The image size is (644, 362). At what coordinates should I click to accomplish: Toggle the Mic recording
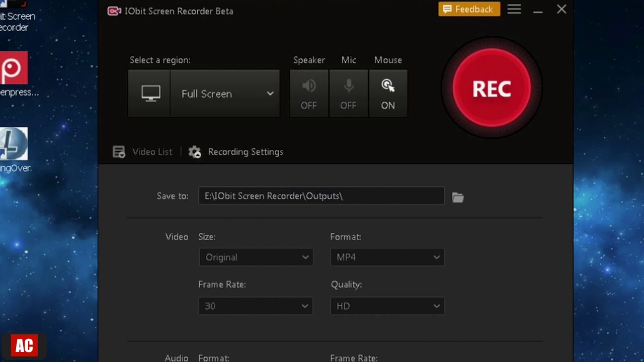(348, 94)
